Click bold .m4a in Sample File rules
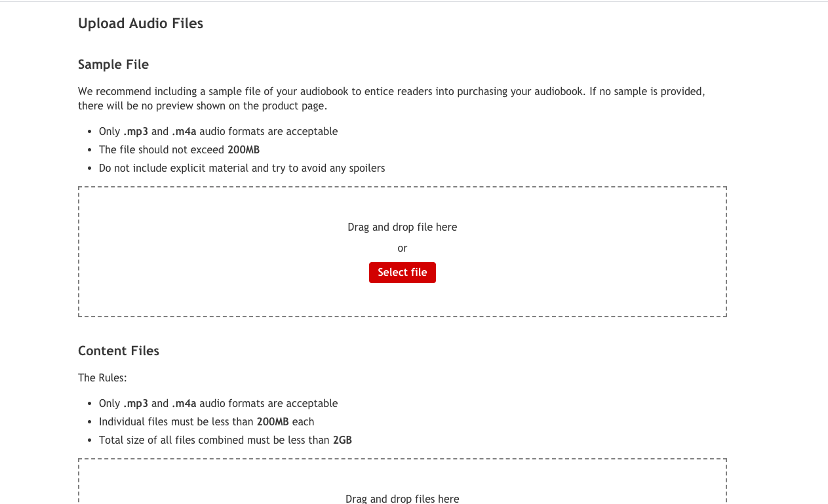The image size is (828, 504). pyautogui.click(x=184, y=131)
